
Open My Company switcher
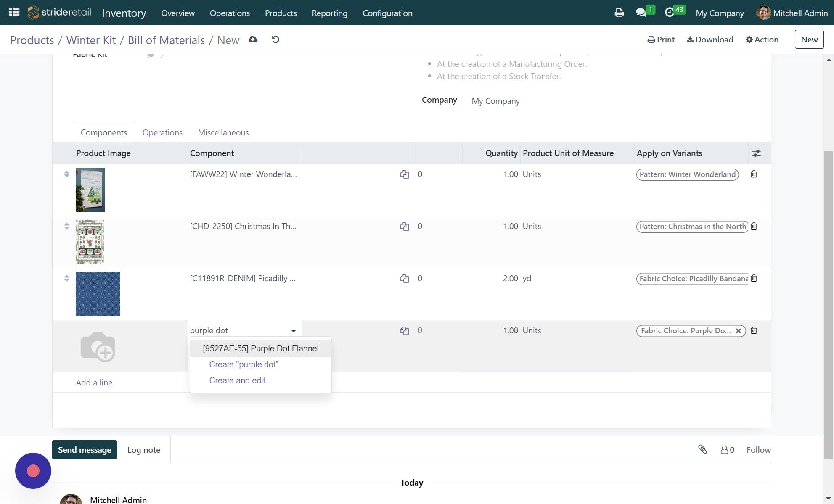pos(720,13)
